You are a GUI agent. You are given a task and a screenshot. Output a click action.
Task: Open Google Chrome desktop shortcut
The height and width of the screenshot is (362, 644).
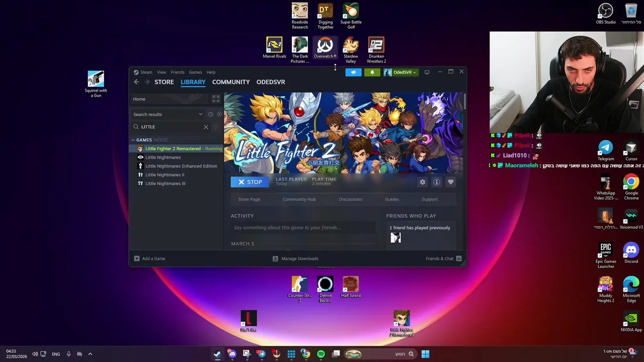[x=631, y=187]
